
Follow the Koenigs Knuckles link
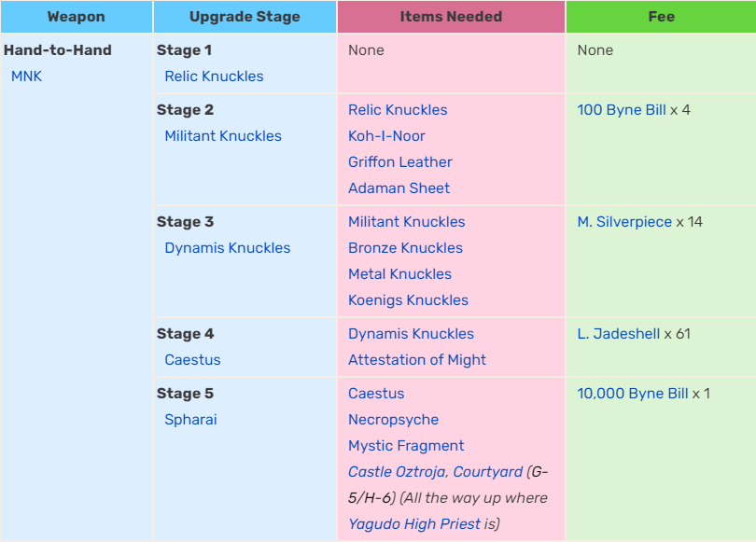click(409, 299)
